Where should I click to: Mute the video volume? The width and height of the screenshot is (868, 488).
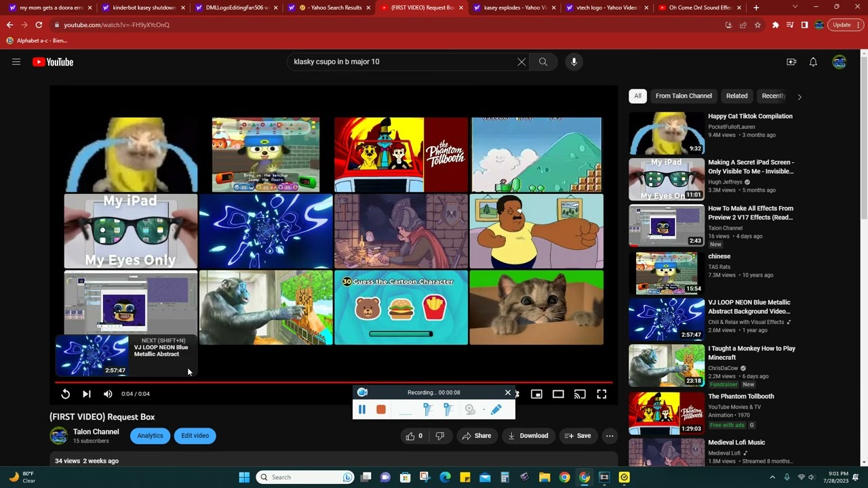[x=108, y=394]
